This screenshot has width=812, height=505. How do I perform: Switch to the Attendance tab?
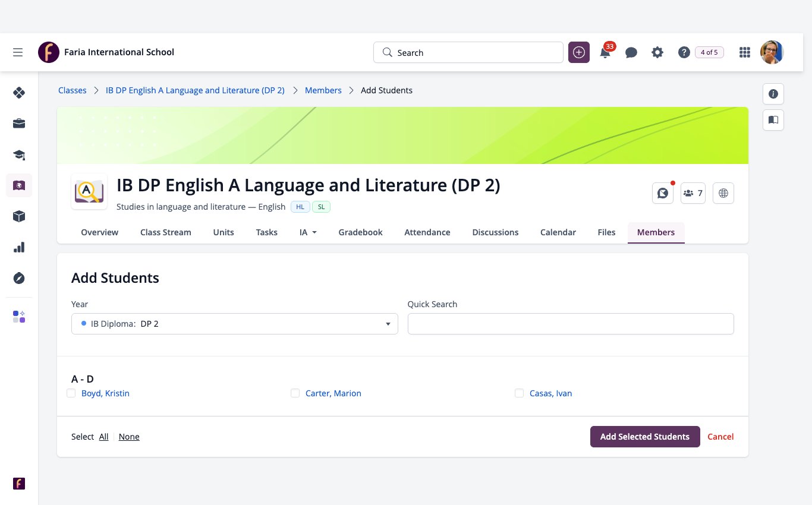point(427,232)
